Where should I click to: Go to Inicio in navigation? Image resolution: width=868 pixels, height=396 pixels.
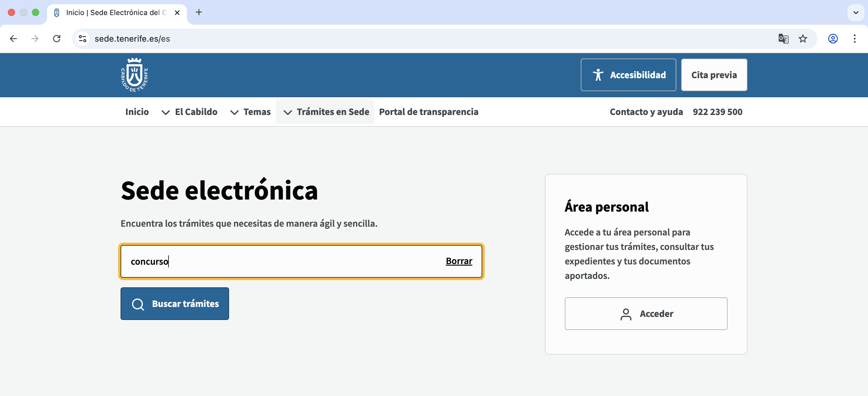[x=137, y=112]
